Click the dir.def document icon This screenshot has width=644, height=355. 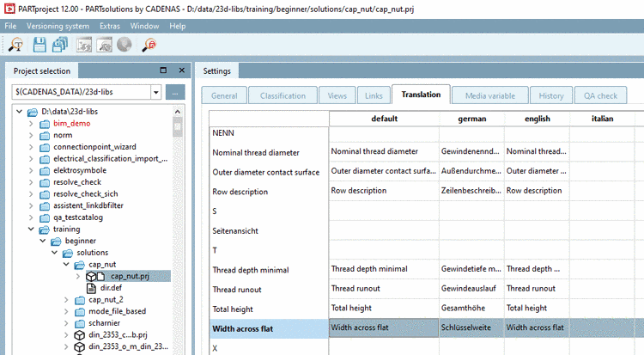point(92,288)
